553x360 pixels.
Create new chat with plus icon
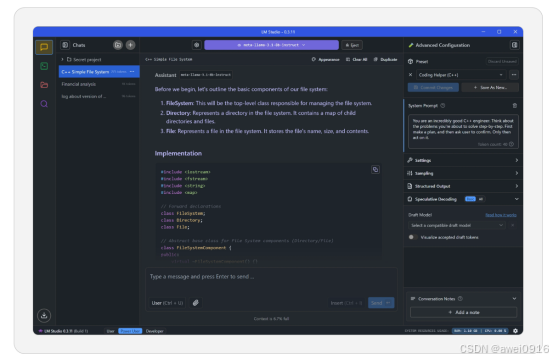[x=130, y=45]
